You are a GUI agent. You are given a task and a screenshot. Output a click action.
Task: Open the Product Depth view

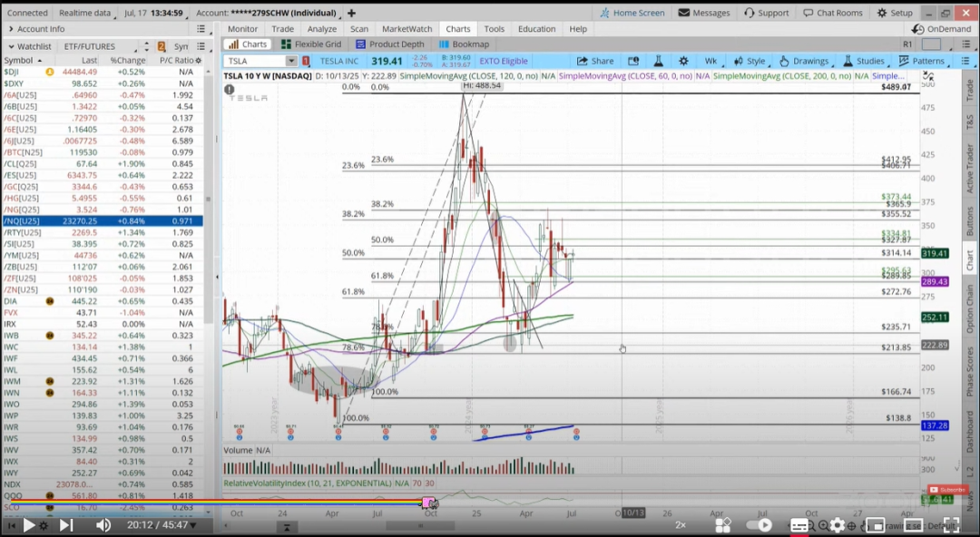tap(390, 44)
